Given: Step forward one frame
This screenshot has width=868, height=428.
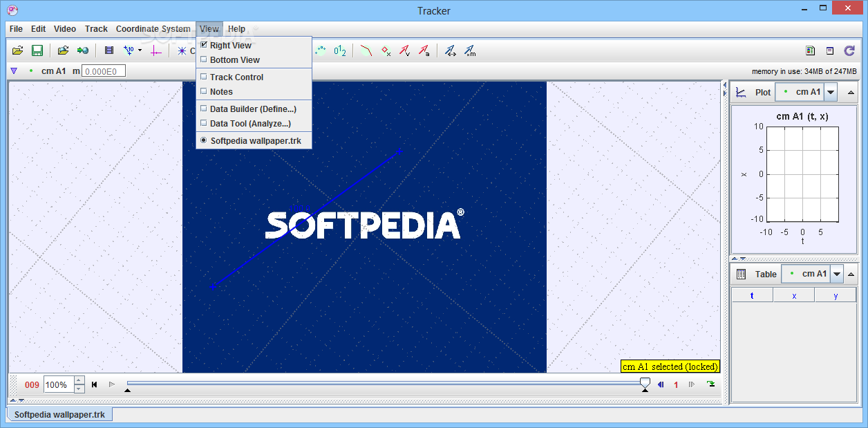Looking at the screenshot, I should click(x=691, y=384).
